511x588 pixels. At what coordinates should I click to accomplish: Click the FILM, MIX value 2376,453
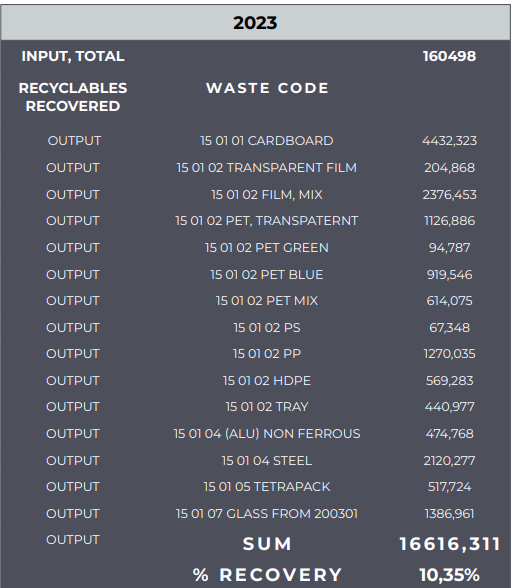click(x=450, y=195)
